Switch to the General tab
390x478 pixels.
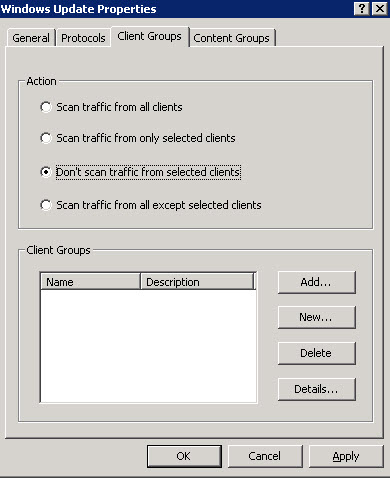coord(31,38)
